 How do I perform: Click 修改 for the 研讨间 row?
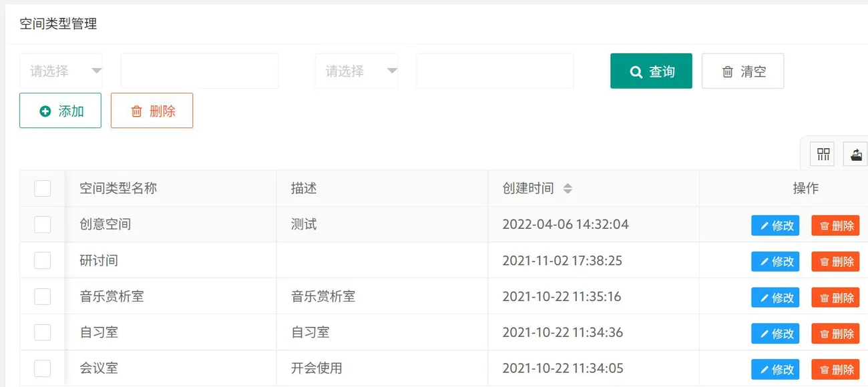(x=775, y=262)
